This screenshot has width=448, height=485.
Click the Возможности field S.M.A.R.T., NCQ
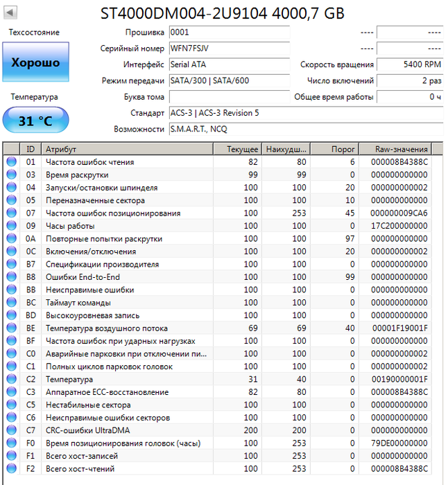click(307, 129)
